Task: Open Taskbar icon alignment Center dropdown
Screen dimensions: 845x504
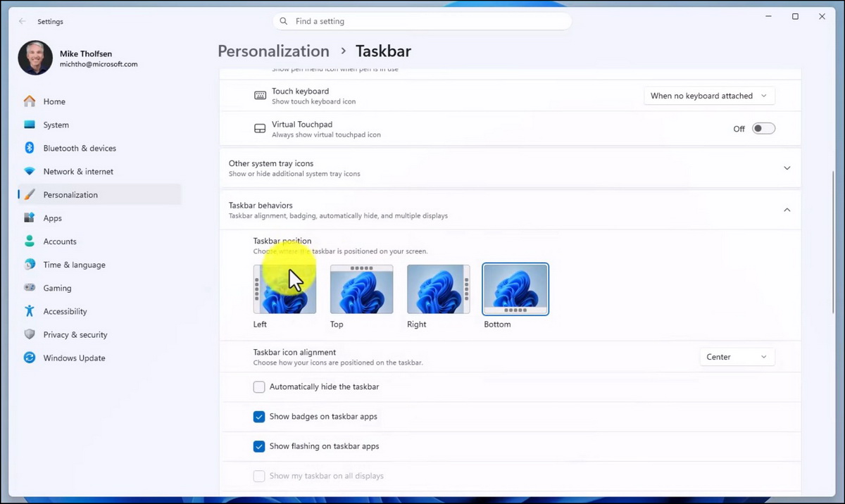Action: 737,357
